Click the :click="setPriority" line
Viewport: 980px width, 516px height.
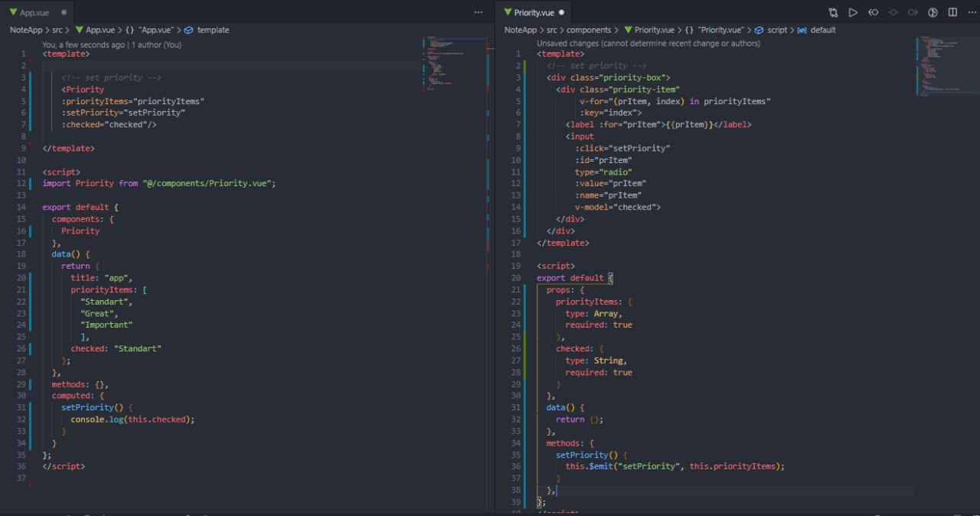(x=622, y=148)
